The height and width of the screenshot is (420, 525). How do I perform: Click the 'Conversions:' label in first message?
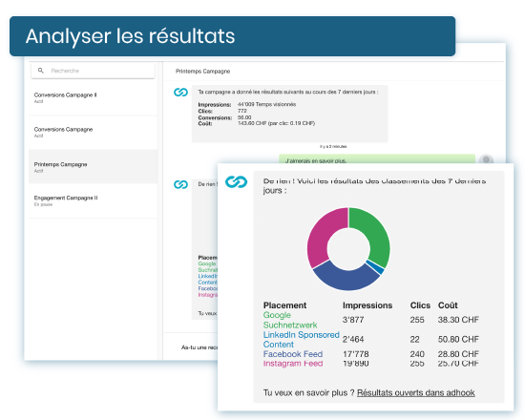215,117
